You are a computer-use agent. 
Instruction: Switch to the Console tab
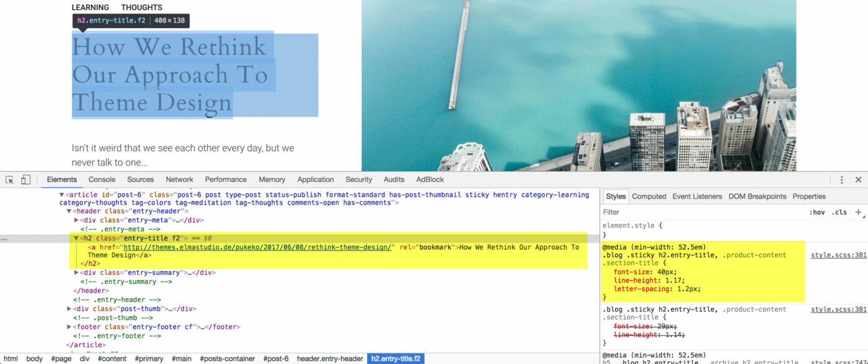click(x=102, y=179)
